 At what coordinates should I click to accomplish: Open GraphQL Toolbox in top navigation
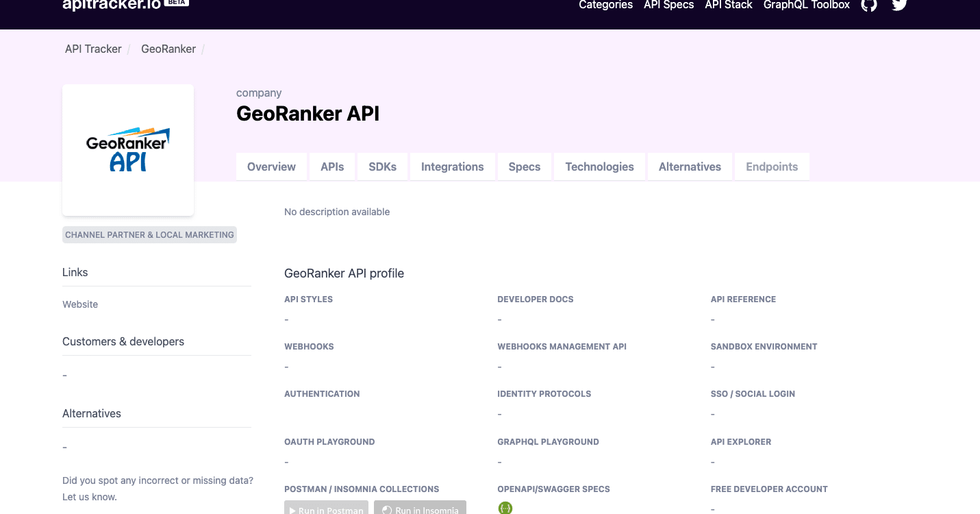coord(806,5)
